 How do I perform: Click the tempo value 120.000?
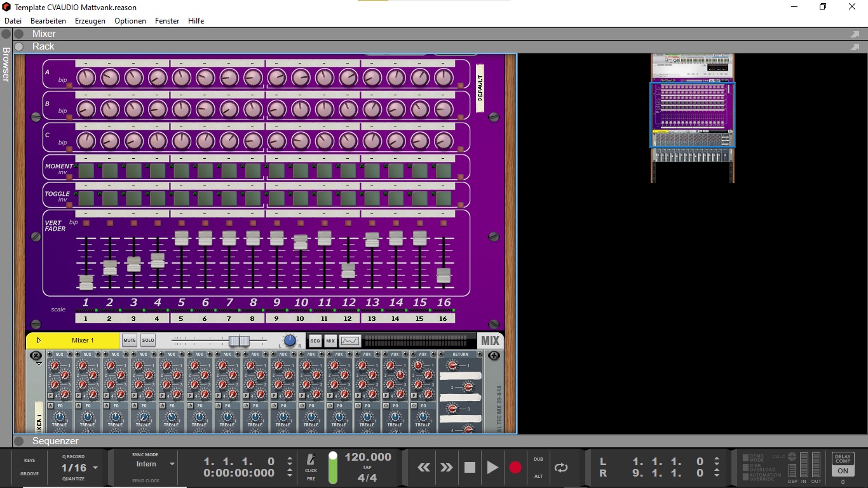coord(368,457)
